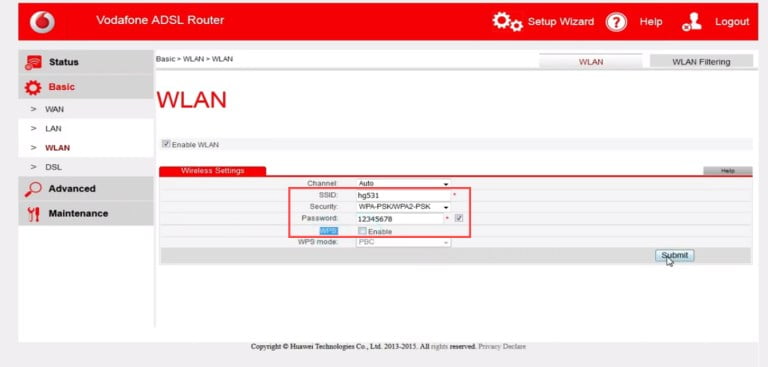Click the Help question mark icon
The height and width of the screenshot is (367, 768).
point(616,22)
